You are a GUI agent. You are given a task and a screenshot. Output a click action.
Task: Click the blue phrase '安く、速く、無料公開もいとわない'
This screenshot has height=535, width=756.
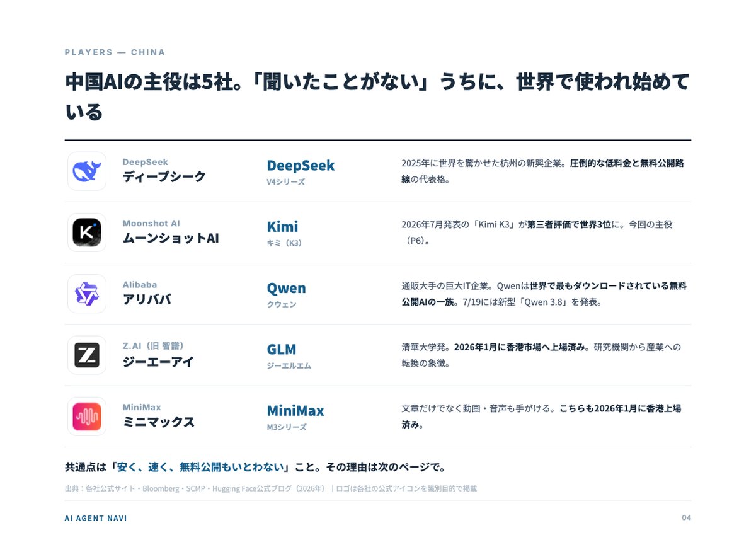click(x=200, y=468)
